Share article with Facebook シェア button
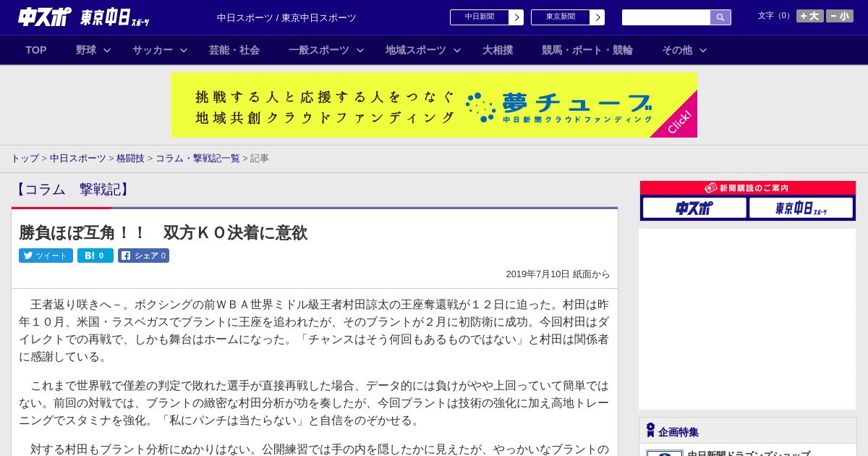868x456 pixels. point(143,256)
